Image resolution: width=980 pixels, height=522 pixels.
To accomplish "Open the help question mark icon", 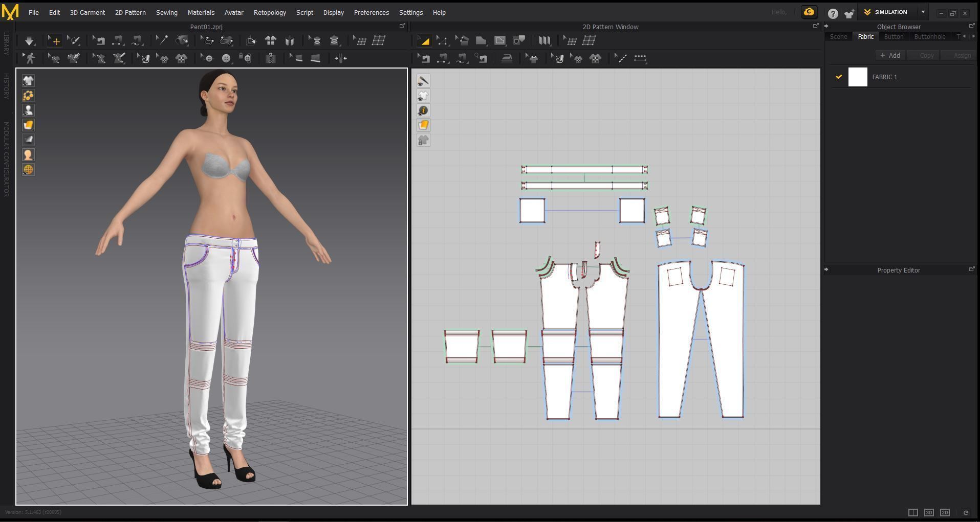I will click(833, 13).
